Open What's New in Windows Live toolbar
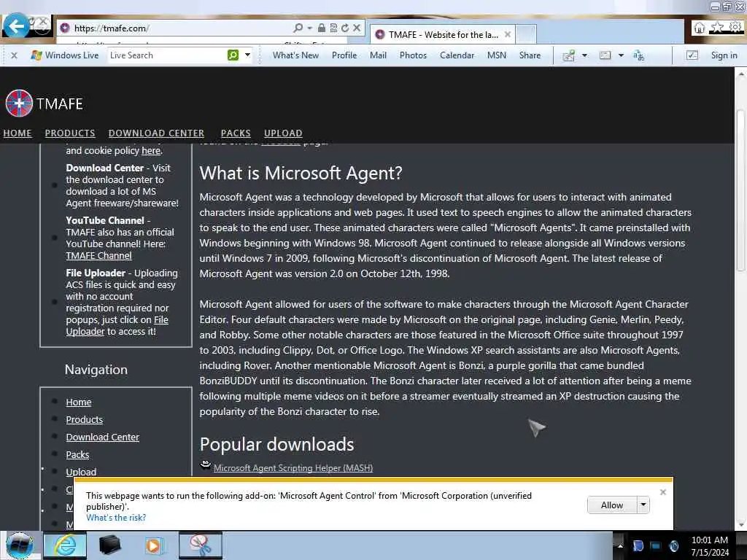This screenshot has height=560, width=747. click(295, 55)
